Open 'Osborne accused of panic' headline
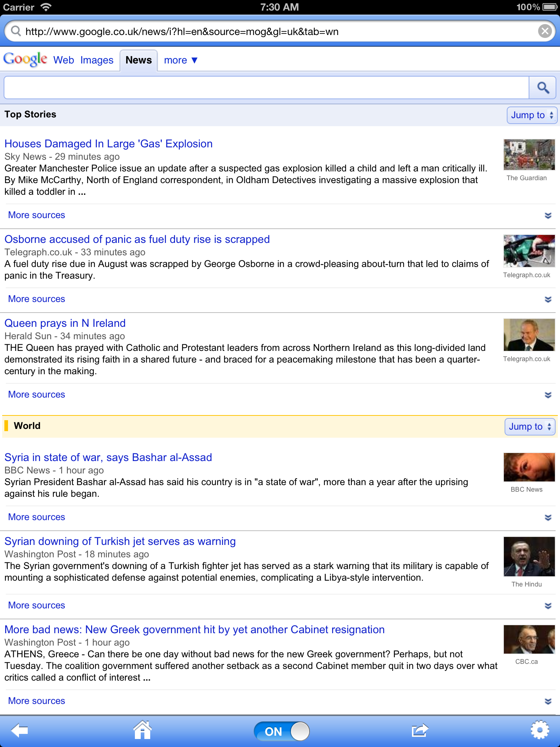 [137, 239]
